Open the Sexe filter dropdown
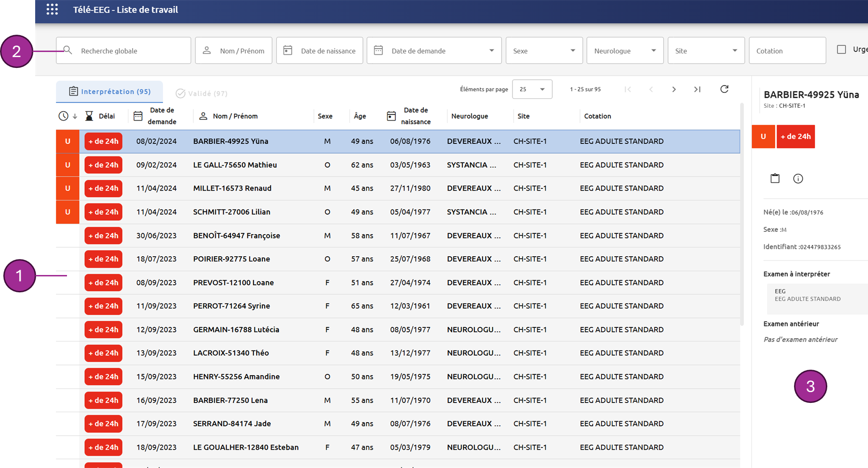Screen dimensions: 868x468 tap(544, 51)
